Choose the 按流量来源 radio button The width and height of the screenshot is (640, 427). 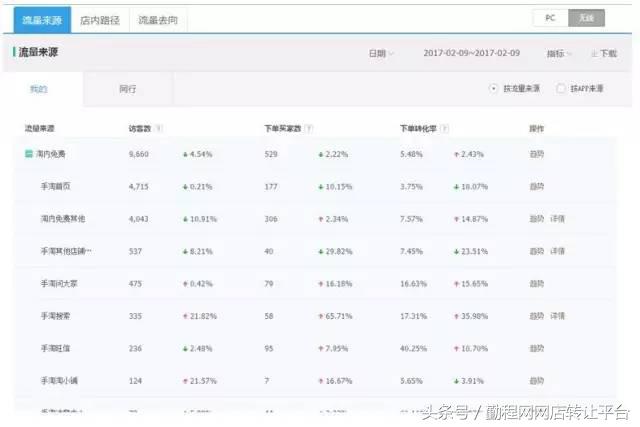493,88
